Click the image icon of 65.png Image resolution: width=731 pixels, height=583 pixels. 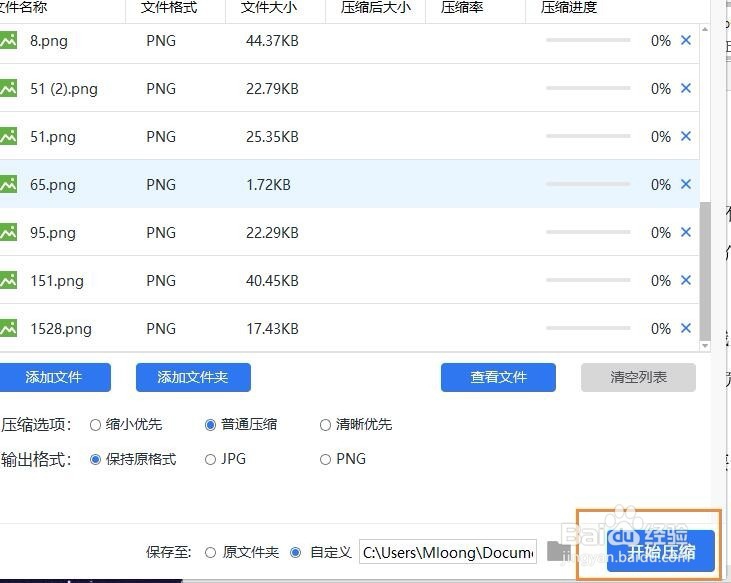tap(8, 185)
